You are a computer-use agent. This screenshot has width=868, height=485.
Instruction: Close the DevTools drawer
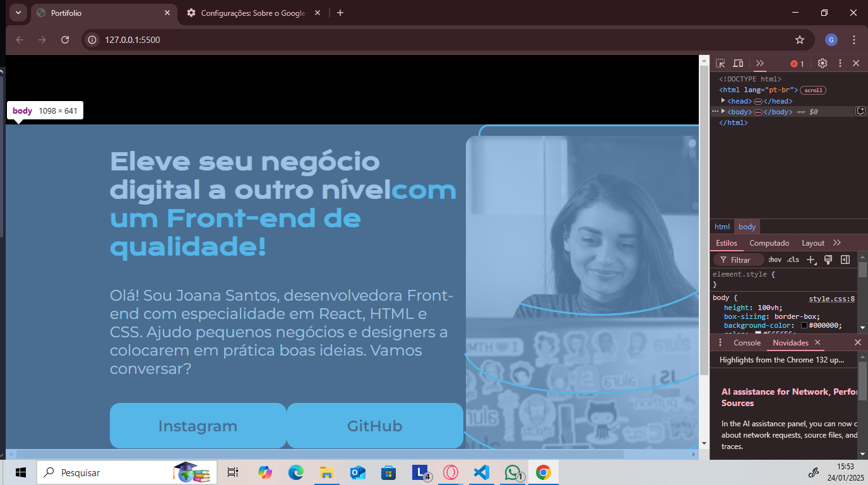(857, 342)
